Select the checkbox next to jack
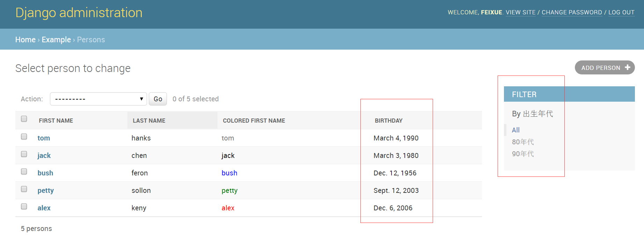This screenshot has width=644, height=239. click(24, 154)
